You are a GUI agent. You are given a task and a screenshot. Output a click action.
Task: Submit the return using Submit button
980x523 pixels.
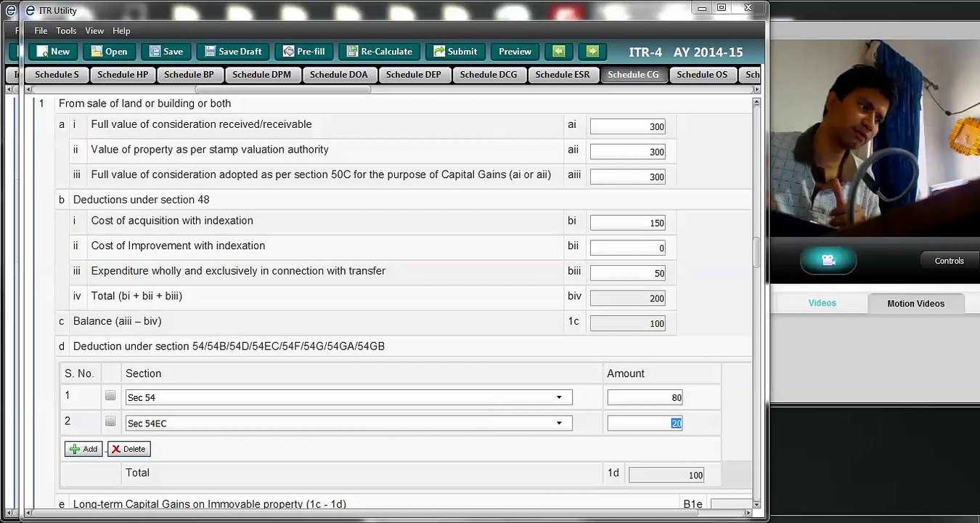pos(454,52)
